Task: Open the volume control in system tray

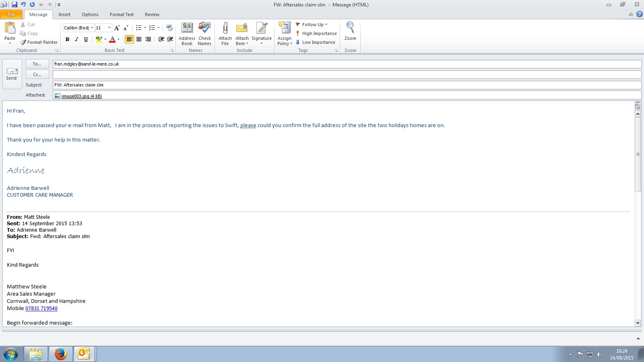Action: 600,354
